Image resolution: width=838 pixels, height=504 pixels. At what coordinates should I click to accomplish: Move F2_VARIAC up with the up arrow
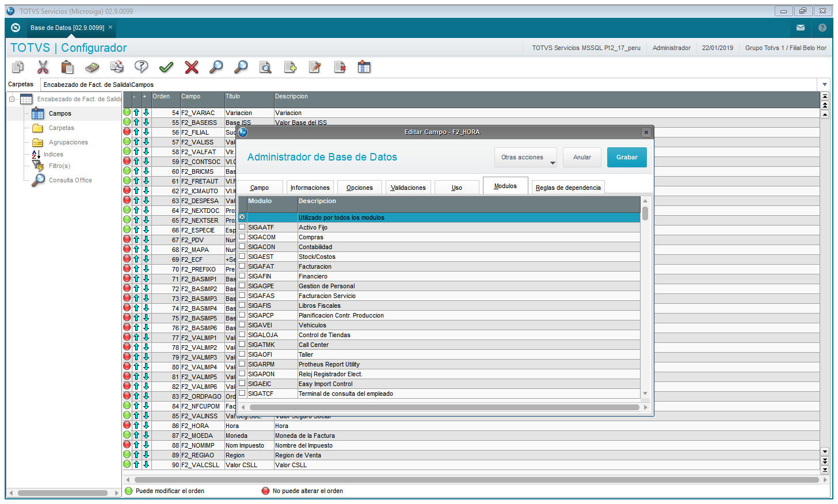[x=136, y=113]
